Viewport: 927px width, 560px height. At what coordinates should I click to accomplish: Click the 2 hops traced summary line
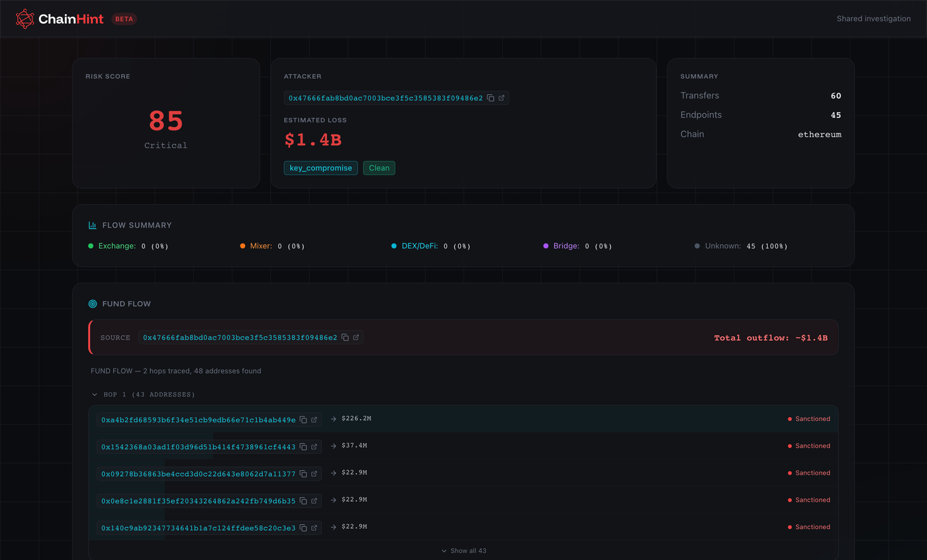pos(176,371)
